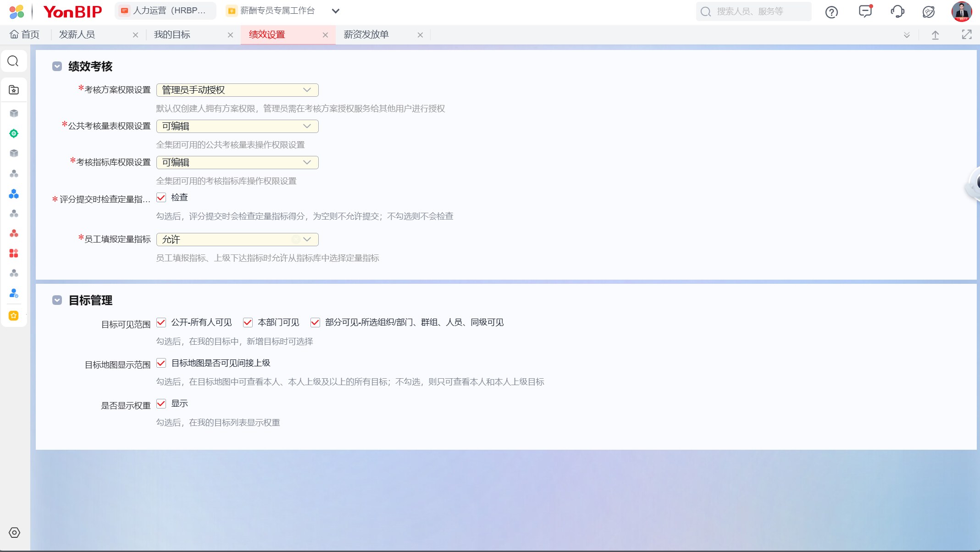Screen dimensions: 980x552
Task: Open the 公共考核量表权限设置 dropdown
Action: coord(238,126)
